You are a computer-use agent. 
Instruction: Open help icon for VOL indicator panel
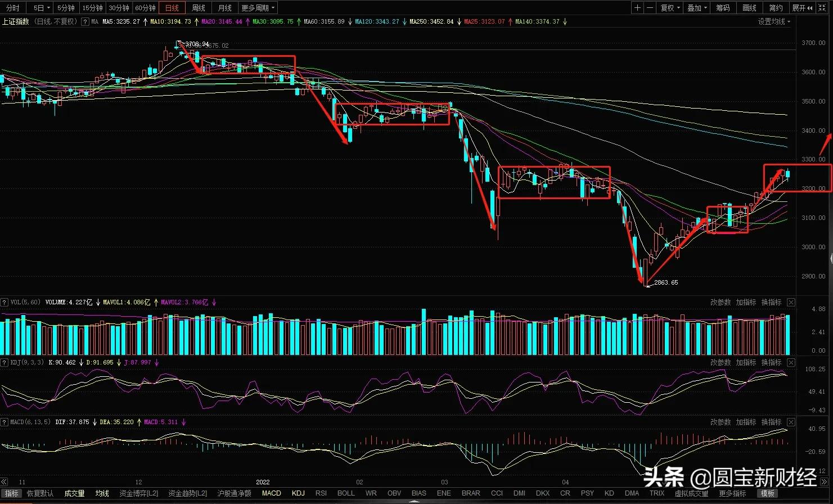click(4, 303)
